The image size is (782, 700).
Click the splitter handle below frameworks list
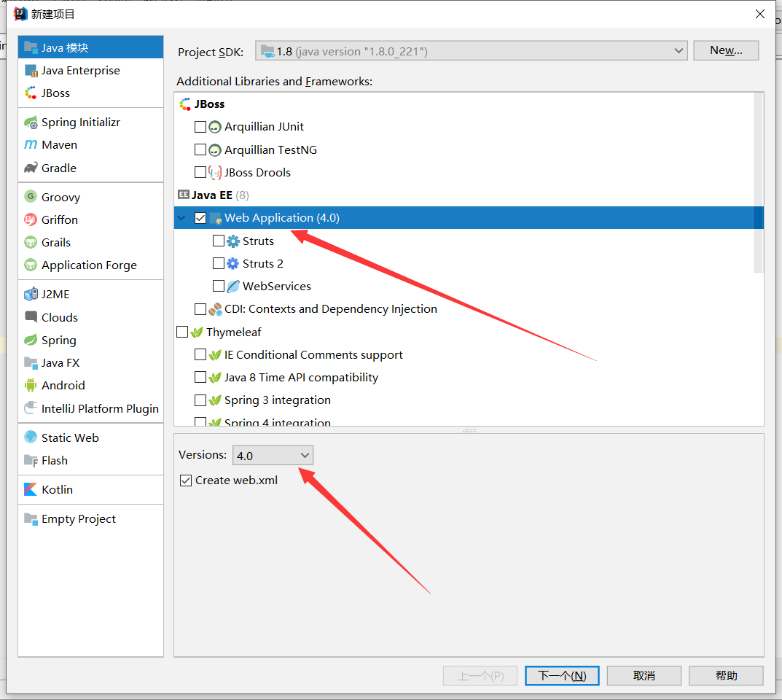[x=469, y=430]
